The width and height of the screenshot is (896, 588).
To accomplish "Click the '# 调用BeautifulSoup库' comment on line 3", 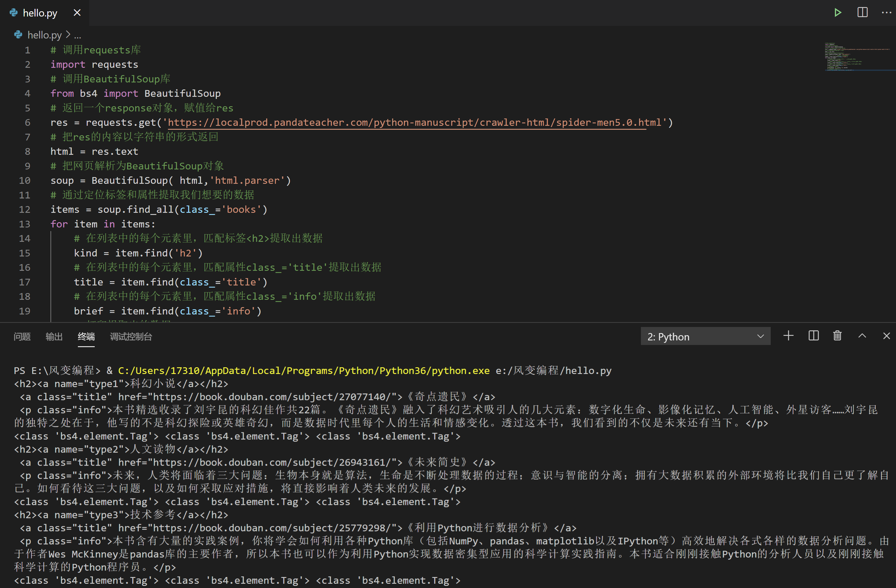I will coord(110,79).
